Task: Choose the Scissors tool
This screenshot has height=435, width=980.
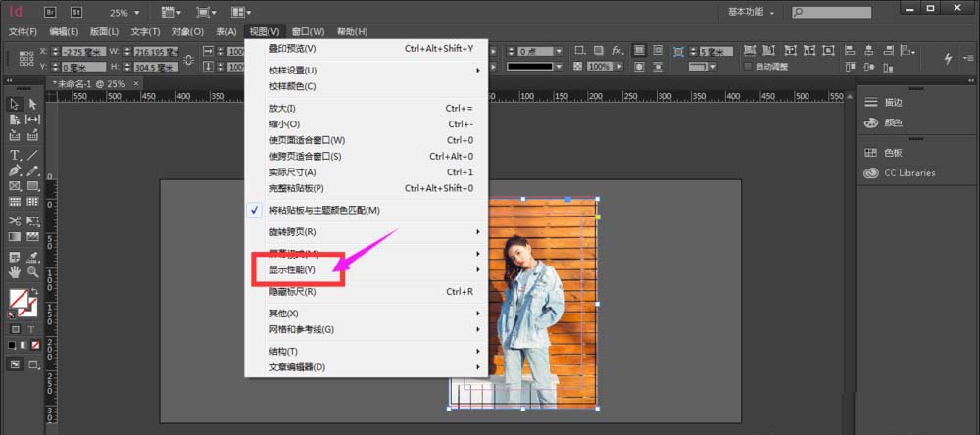Action: 15,220
